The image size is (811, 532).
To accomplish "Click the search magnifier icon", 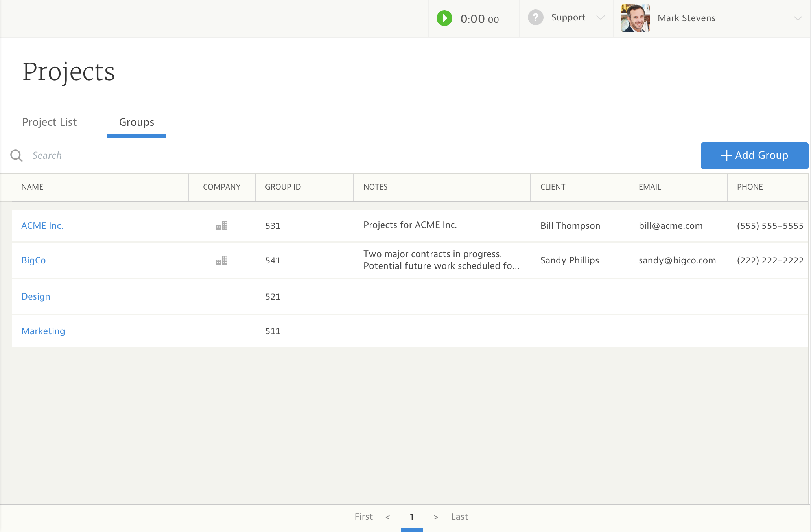I will click(16, 156).
